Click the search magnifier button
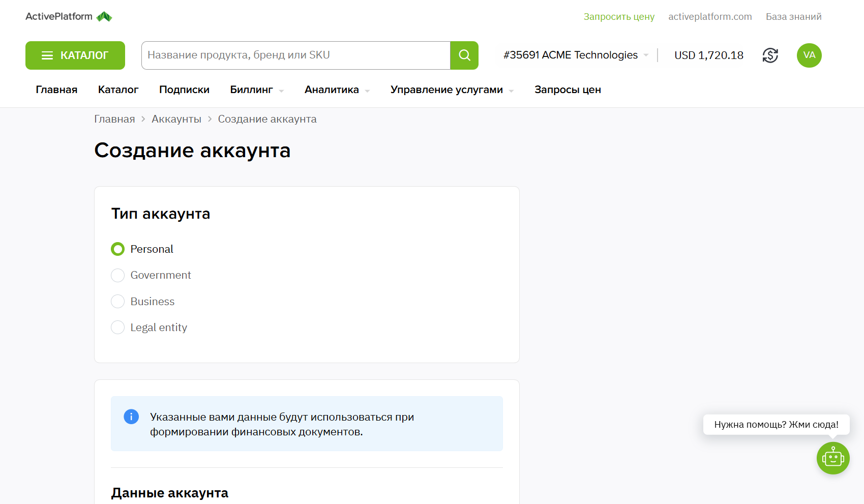Image resolution: width=864 pixels, height=504 pixels. [464, 55]
